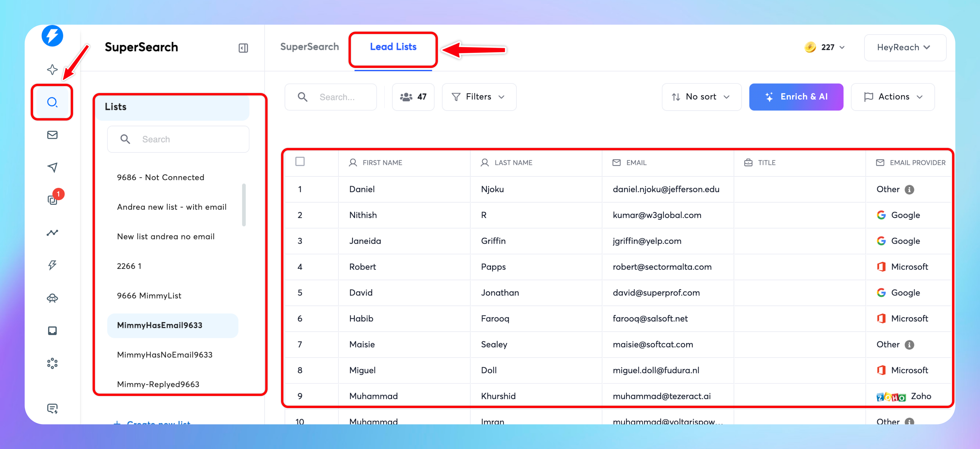Open the Actions dropdown menu
This screenshot has width=980, height=449.
tap(893, 97)
